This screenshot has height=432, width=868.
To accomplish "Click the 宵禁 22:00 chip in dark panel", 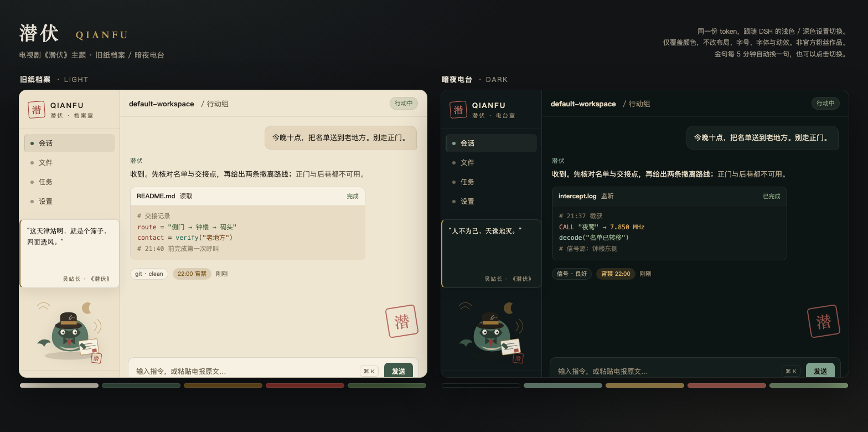I will pos(616,274).
